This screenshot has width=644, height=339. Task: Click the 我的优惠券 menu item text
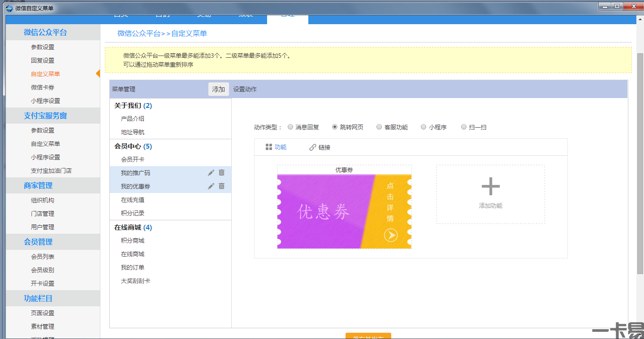pyautogui.click(x=135, y=186)
